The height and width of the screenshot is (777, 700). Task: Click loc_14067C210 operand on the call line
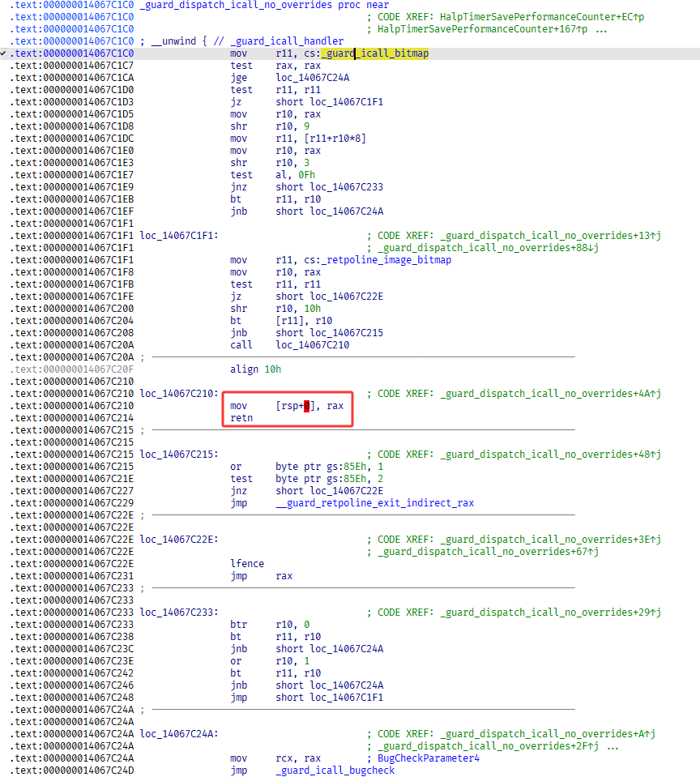click(x=313, y=345)
